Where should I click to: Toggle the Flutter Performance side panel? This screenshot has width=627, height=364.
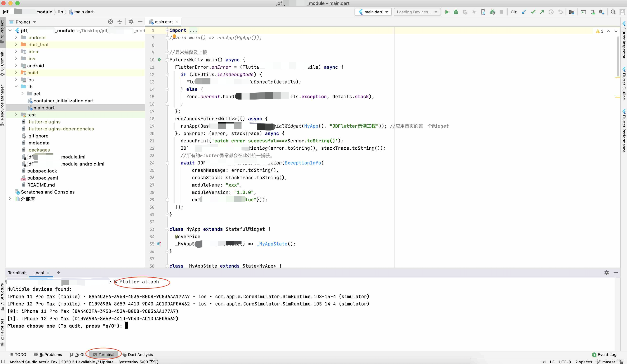click(x=624, y=131)
